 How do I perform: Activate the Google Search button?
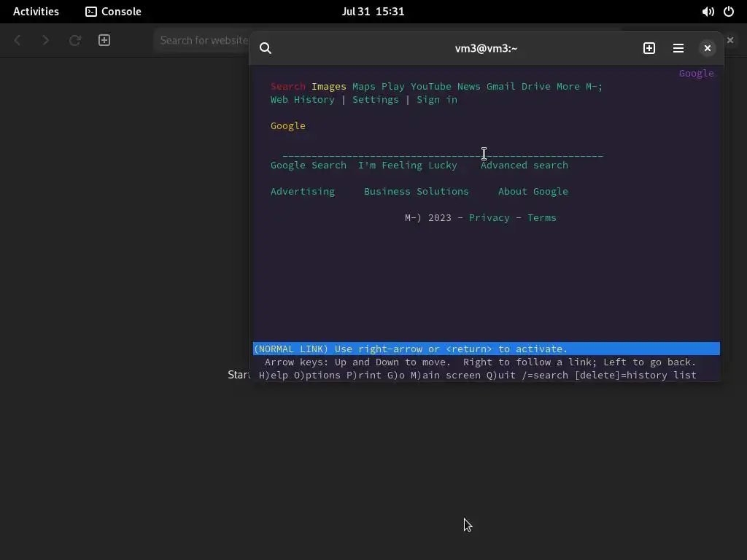pyautogui.click(x=309, y=166)
